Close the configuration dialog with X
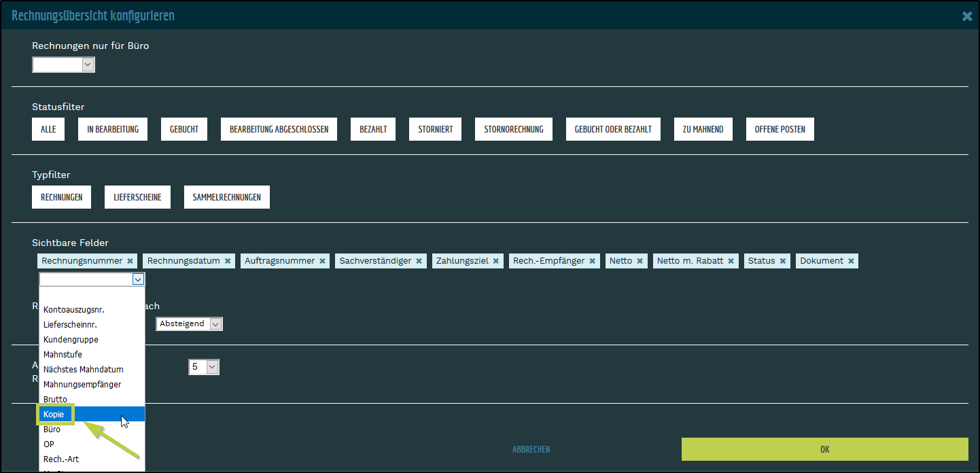 967,16
